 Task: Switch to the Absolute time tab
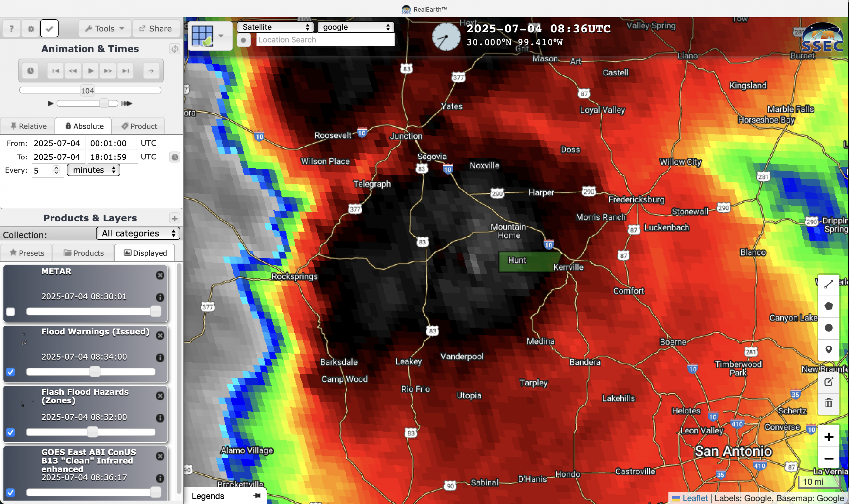pos(84,126)
